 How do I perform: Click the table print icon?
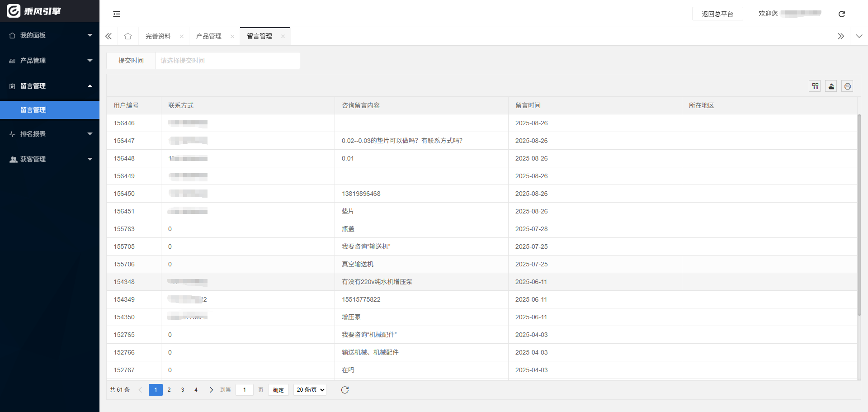coord(847,86)
